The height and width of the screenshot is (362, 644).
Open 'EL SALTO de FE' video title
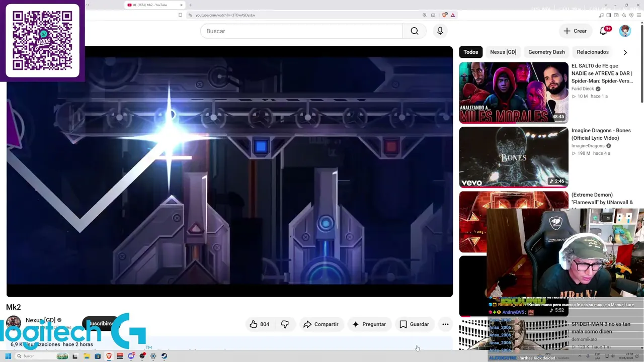click(602, 73)
